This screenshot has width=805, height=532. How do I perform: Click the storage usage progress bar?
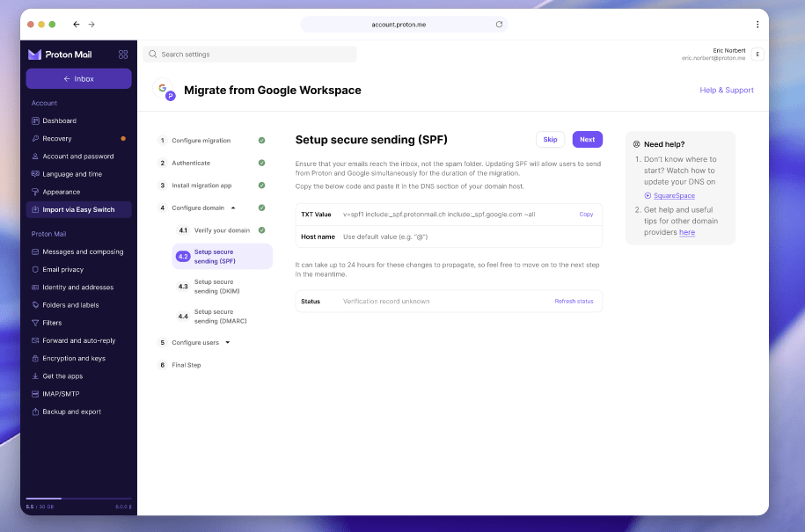78,498
